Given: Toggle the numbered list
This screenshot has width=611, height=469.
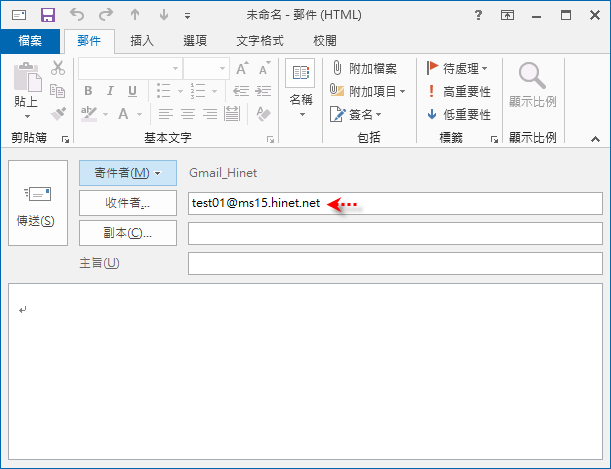Looking at the screenshot, I should coord(198,91).
